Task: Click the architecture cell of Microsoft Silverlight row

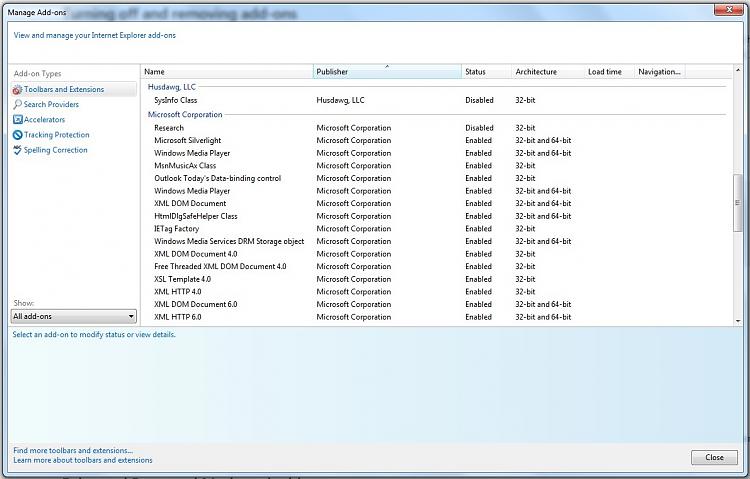Action: [x=543, y=140]
